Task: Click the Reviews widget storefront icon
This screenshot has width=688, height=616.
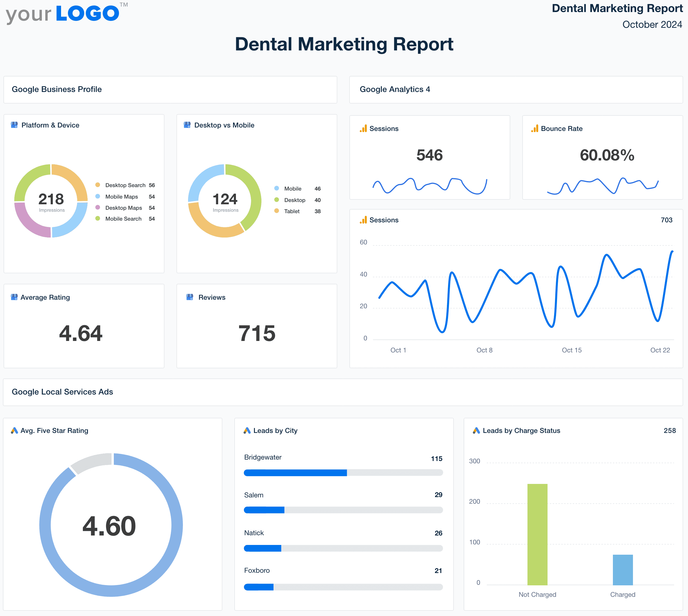Action: tap(189, 297)
